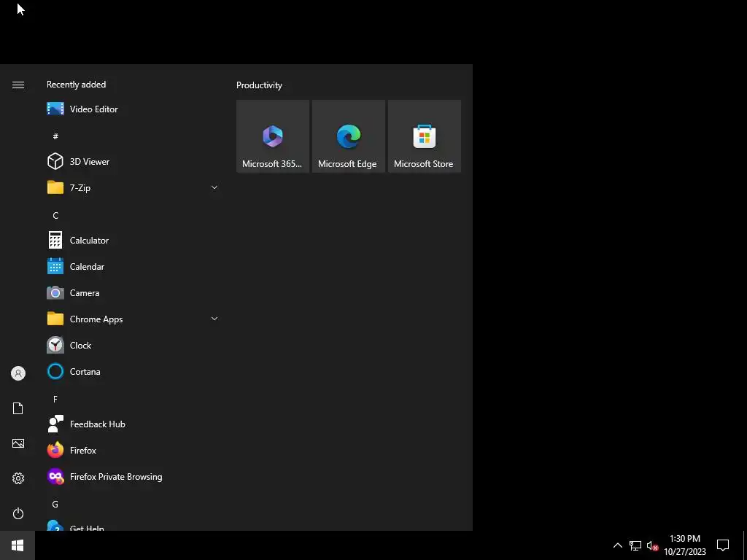
Task: Click the F letter header
Action: coord(55,399)
